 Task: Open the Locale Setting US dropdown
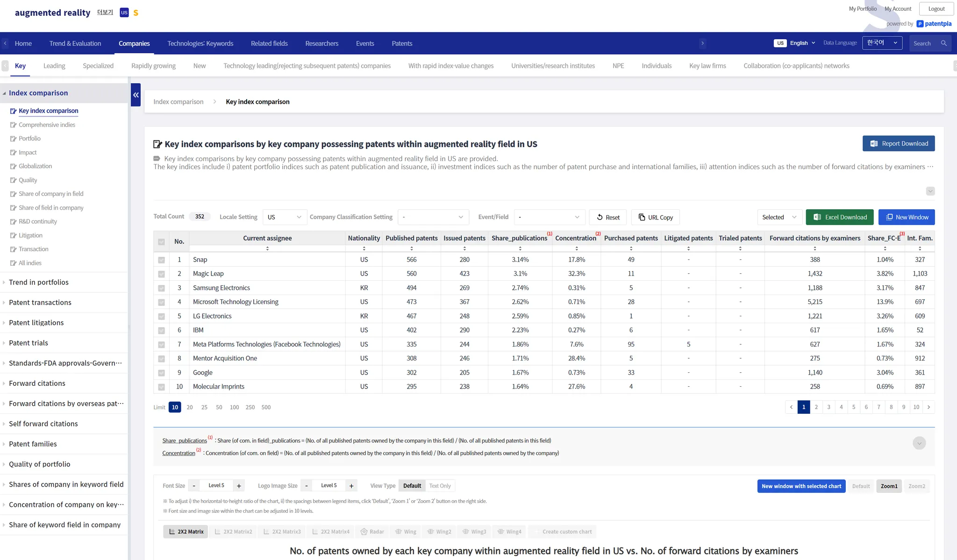(285, 217)
